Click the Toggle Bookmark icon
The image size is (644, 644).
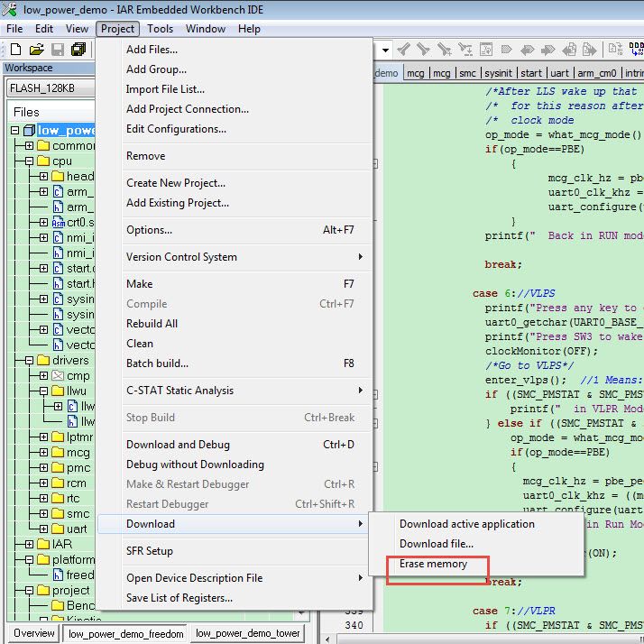click(507, 50)
